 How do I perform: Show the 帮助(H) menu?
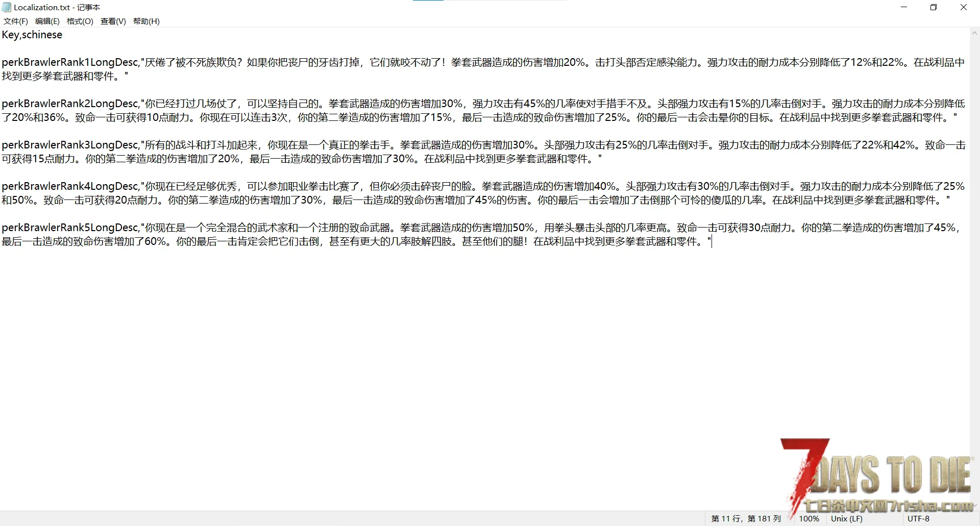(x=146, y=21)
